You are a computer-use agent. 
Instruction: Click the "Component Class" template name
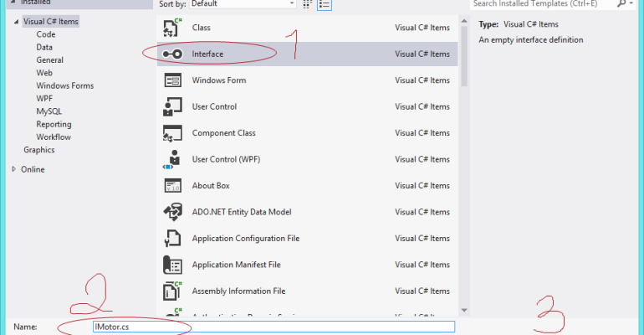click(x=224, y=133)
